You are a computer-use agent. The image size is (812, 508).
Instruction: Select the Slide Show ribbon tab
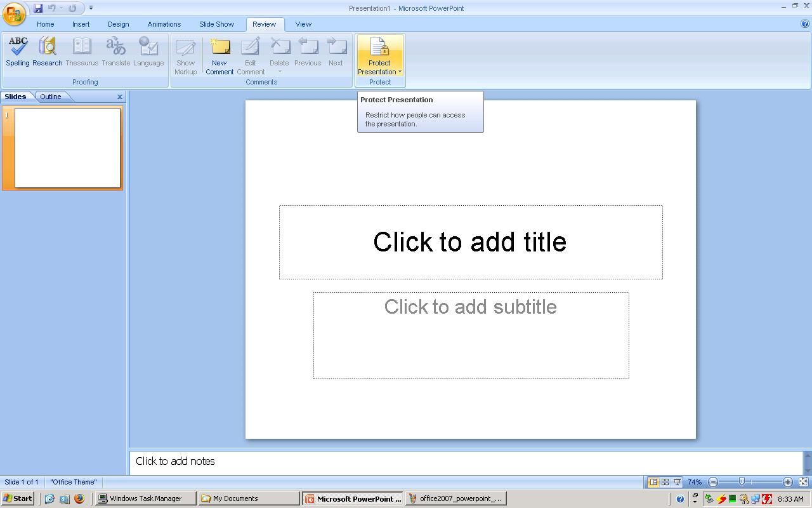tap(216, 24)
